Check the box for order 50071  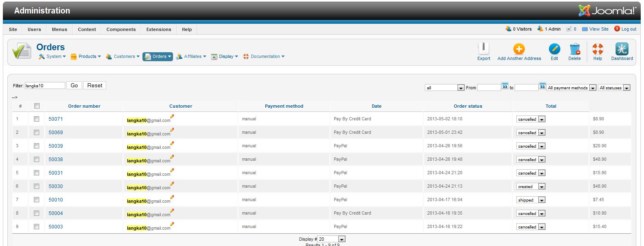click(x=36, y=119)
